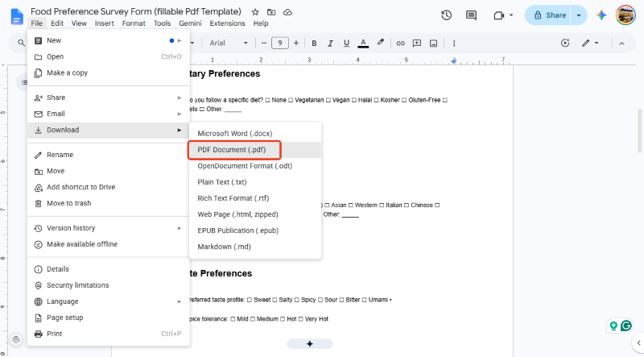Choose Print from the File menu
This screenshot has width=644, height=357.
tap(109, 334)
